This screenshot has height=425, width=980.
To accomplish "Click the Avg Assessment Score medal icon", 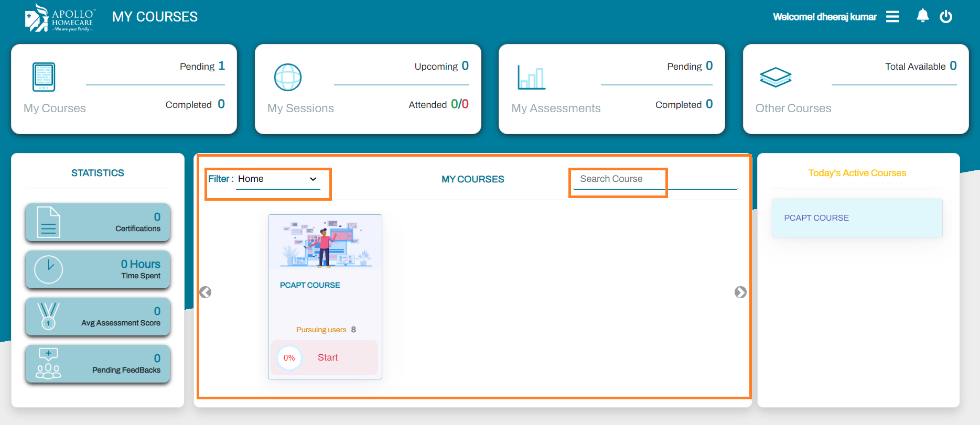I will point(48,316).
